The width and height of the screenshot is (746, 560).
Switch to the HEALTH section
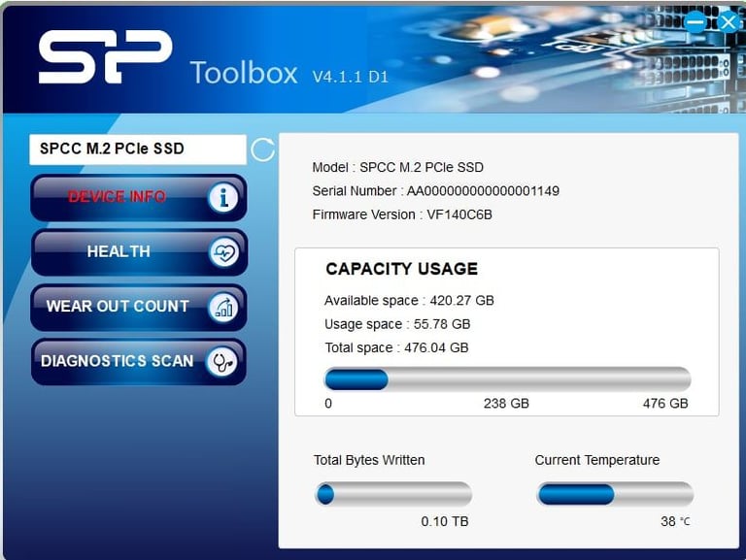(139, 252)
